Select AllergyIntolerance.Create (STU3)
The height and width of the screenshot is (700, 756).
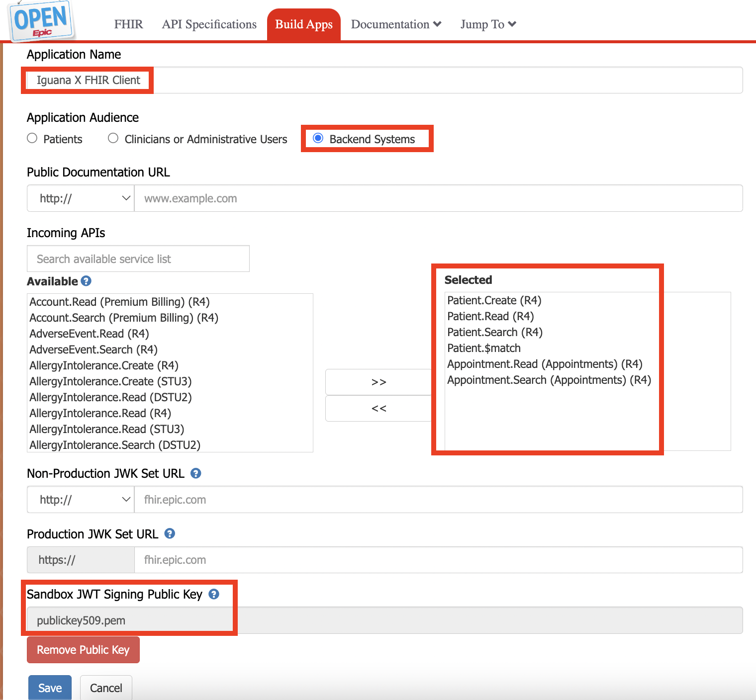[170, 381]
